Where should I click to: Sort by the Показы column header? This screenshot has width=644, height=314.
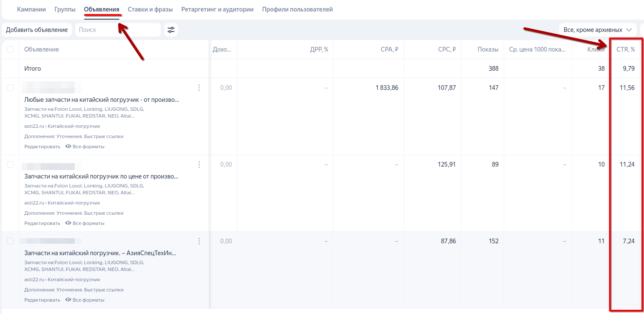pyautogui.click(x=488, y=49)
